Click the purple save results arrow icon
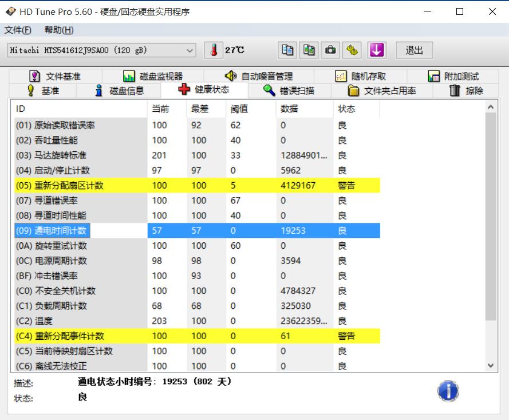 point(377,50)
